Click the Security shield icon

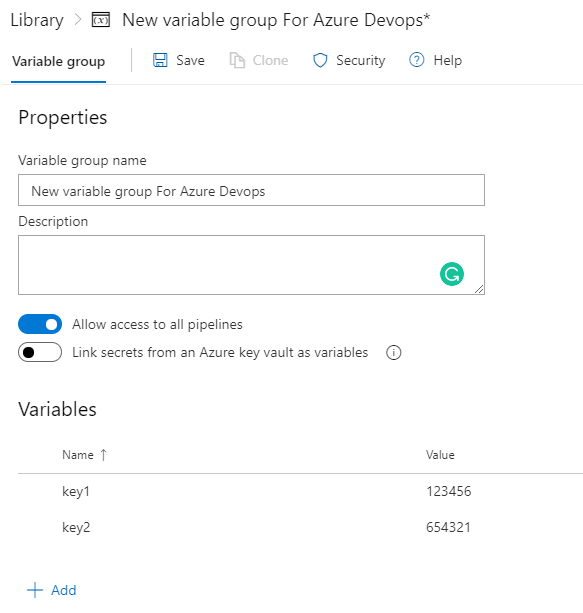pos(320,61)
